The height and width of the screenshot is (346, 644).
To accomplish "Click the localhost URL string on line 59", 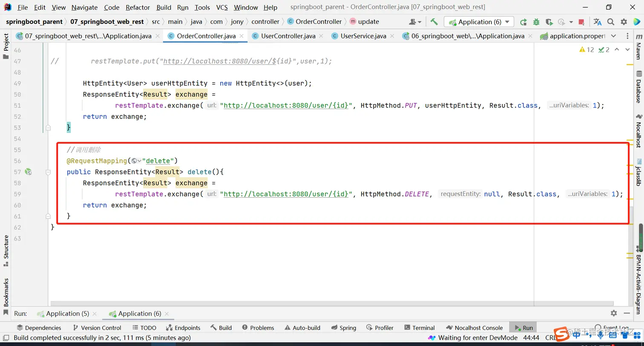I will coord(286,194).
